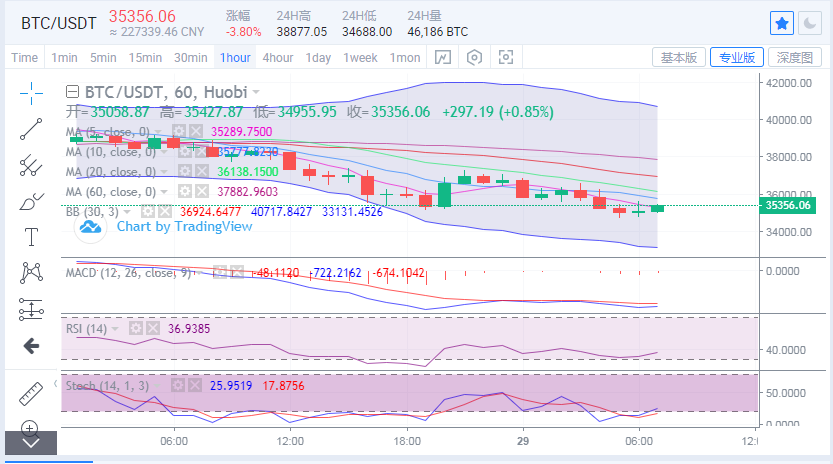Open MA (60, close, 0) dropdown arrow
Viewport: 833px width, 464px height.
[x=164, y=192]
